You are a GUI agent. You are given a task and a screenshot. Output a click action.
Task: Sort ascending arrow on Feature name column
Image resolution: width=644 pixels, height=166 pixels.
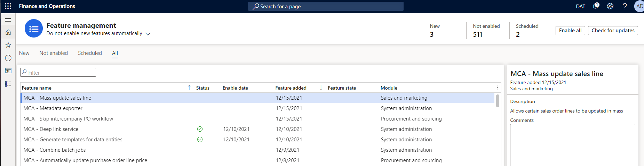[189, 88]
